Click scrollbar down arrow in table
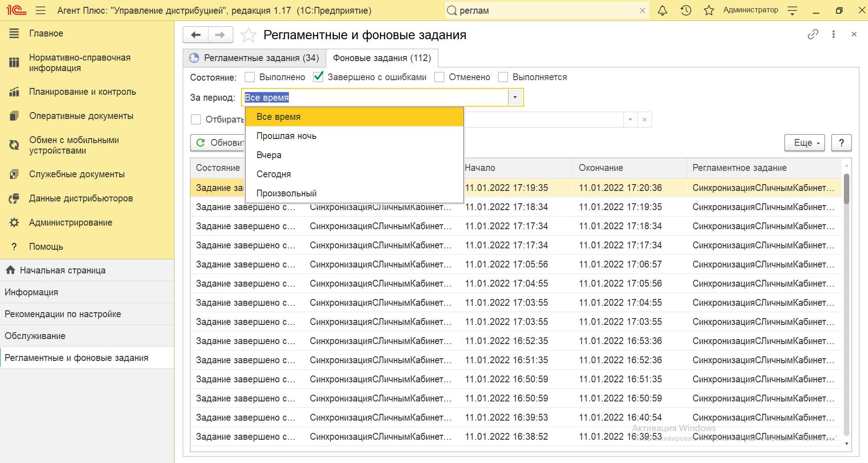Screen dimensions: 868x463 847,443
